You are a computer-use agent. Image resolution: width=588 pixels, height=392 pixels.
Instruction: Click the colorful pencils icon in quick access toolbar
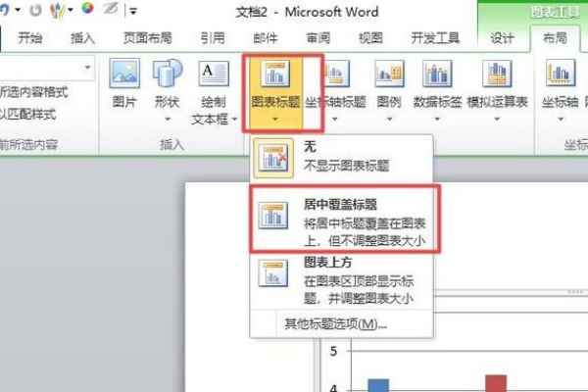click(58, 10)
